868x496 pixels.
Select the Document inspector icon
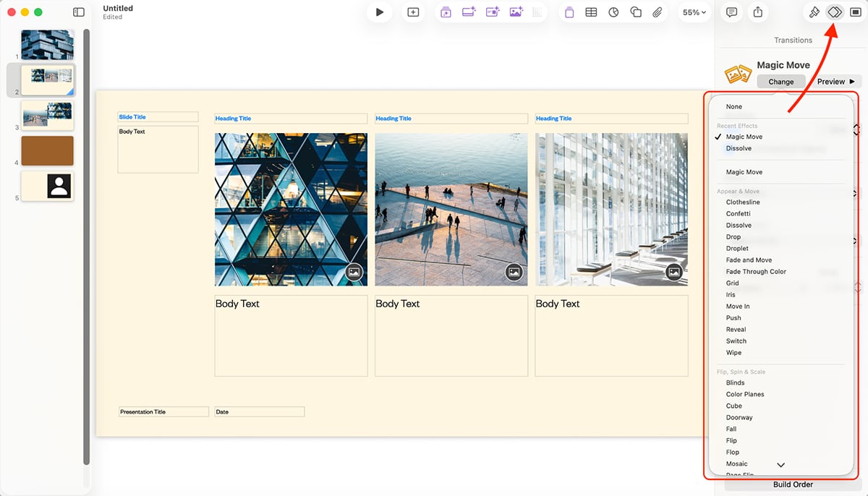point(858,12)
